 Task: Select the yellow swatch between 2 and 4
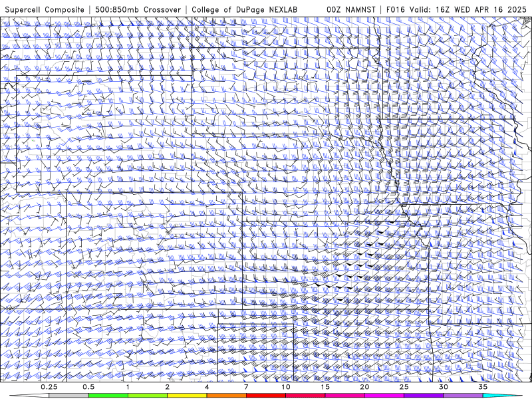coord(187,396)
